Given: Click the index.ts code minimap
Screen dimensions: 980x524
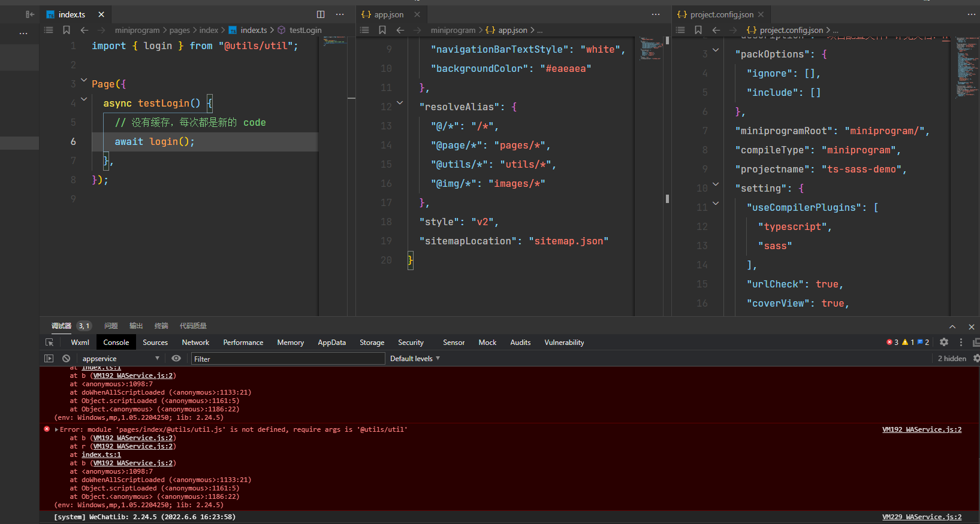Looking at the screenshot, I should (334, 41).
